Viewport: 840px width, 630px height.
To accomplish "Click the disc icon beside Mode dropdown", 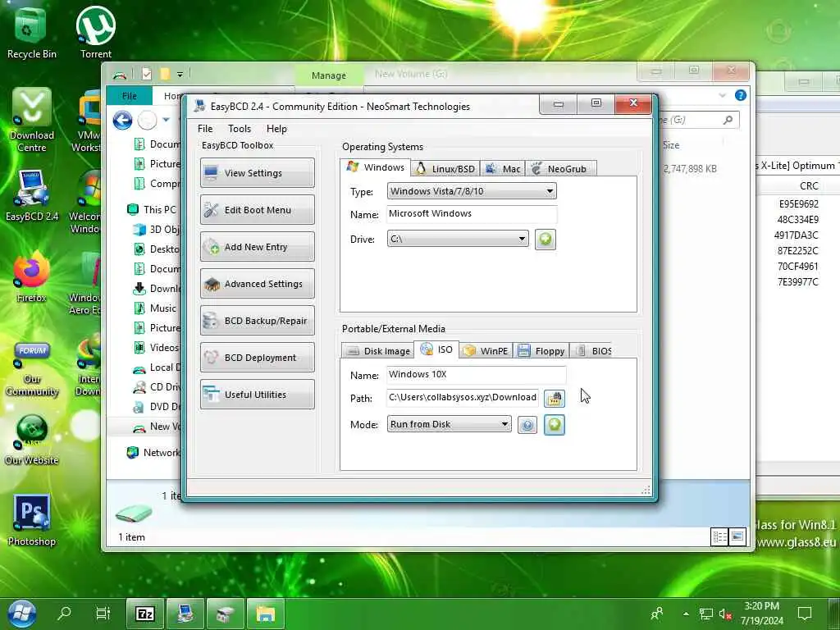I will 527,426.
